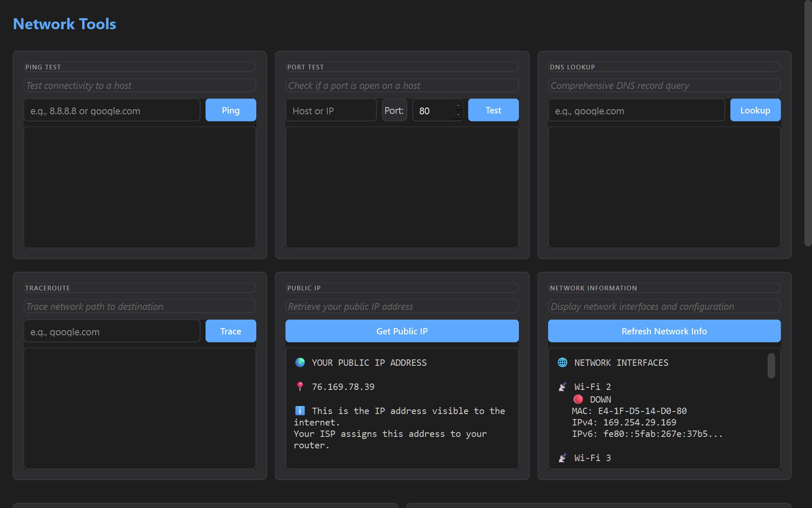
Task: Click the red pin icon next to 76.169.78.39
Action: [x=300, y=386]
